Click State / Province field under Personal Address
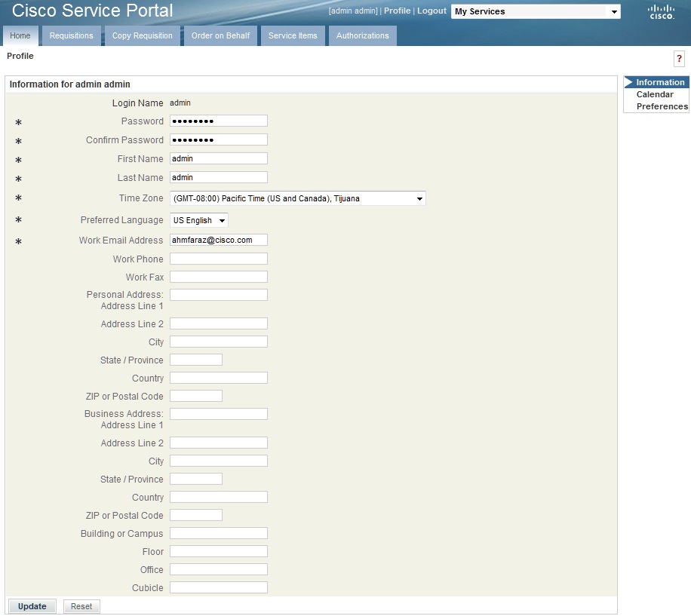Screen dimensions: 691x616 [x=196, y=360]
